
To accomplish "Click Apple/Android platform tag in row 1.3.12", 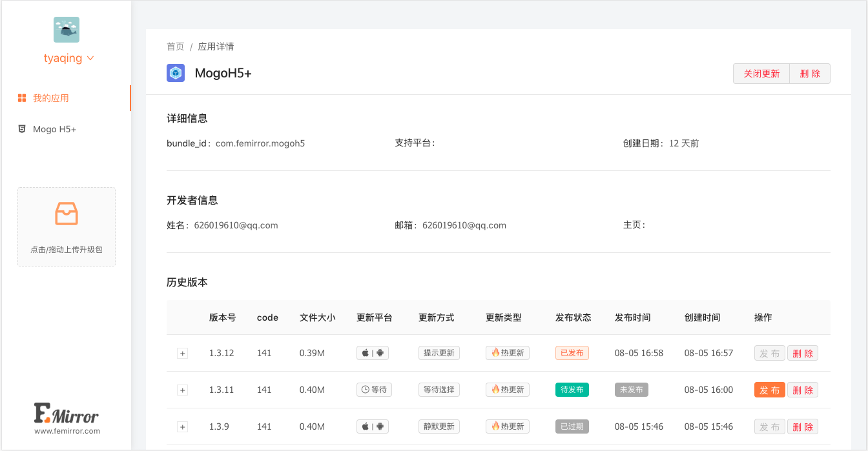I will [x=373, y=353].
